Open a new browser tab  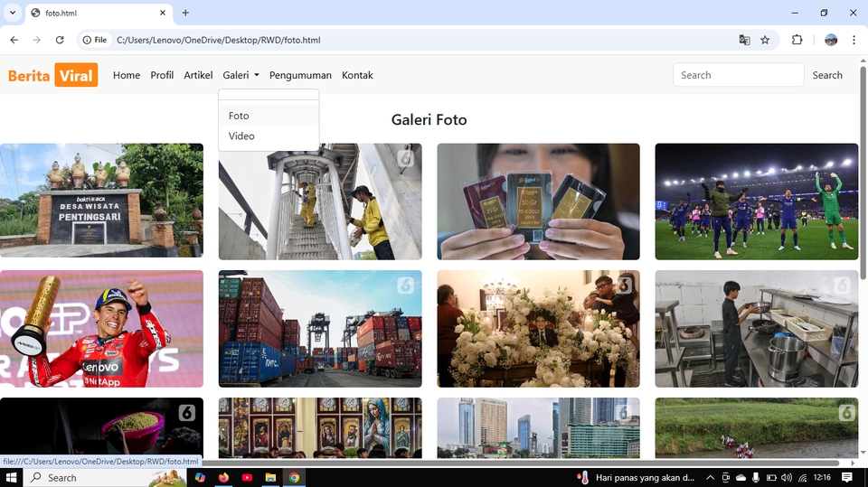(x=185, y=13)
